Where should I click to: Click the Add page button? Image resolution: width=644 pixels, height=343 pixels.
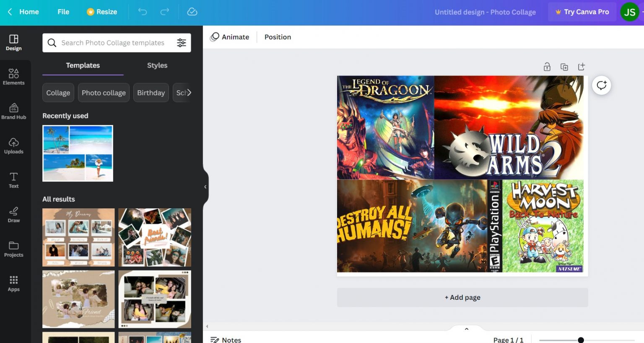(x=462, y=297)
